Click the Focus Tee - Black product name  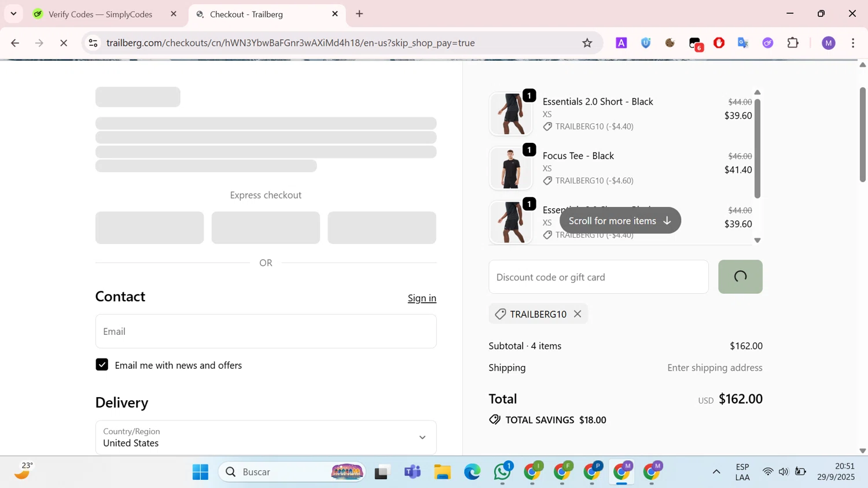[578, 156]
